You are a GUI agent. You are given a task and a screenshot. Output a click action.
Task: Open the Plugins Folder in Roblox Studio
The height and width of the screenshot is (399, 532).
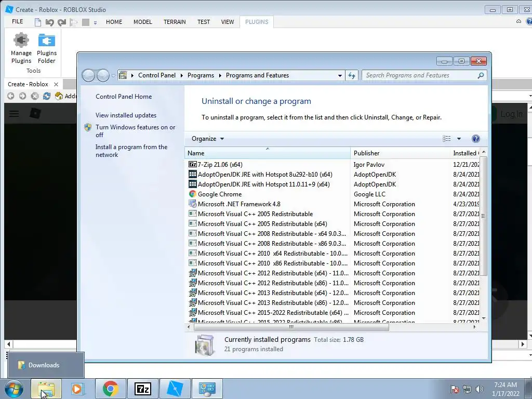46,48
